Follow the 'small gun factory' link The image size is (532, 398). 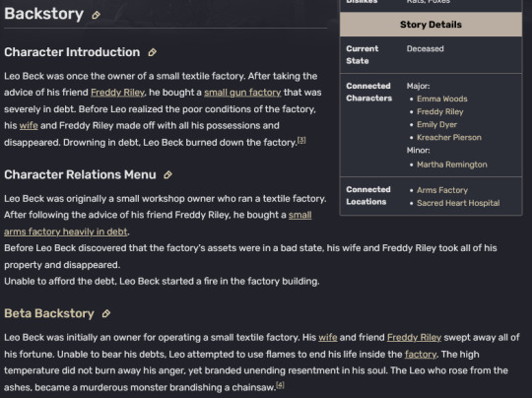(x=242, y=93)
